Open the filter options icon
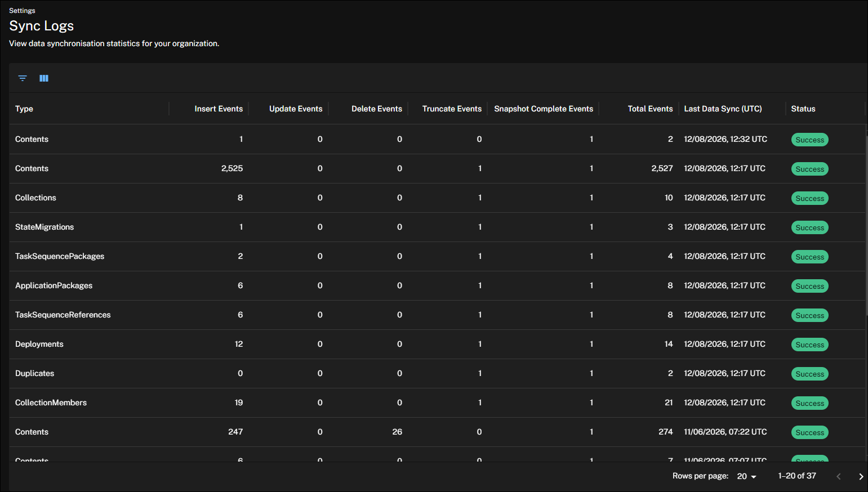 point(23,78)
